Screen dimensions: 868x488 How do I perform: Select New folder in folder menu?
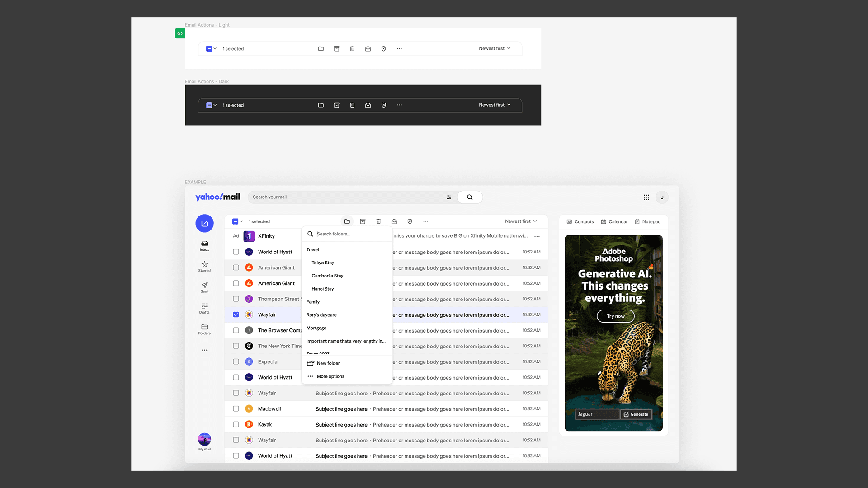pyautogui.click(x=328, y=363)
